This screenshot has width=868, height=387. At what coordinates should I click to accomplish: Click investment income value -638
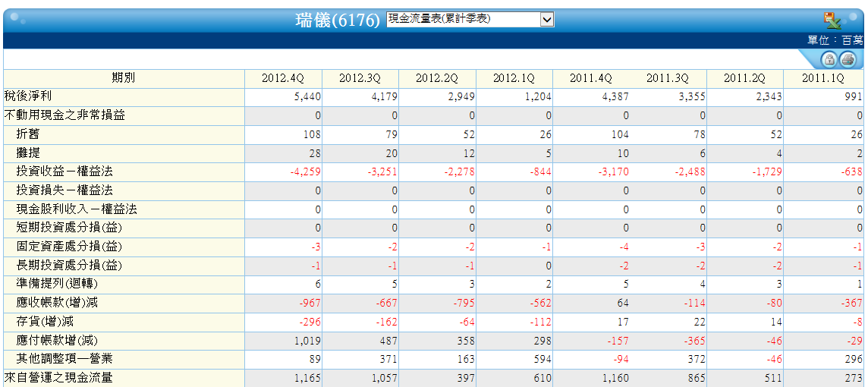(853, 172)
